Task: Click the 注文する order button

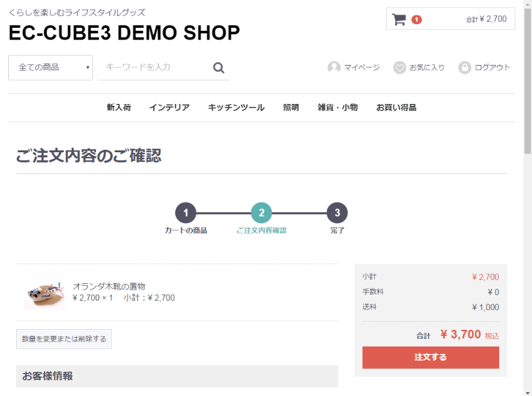Action: pyautogui.click(x=430, y=358)
